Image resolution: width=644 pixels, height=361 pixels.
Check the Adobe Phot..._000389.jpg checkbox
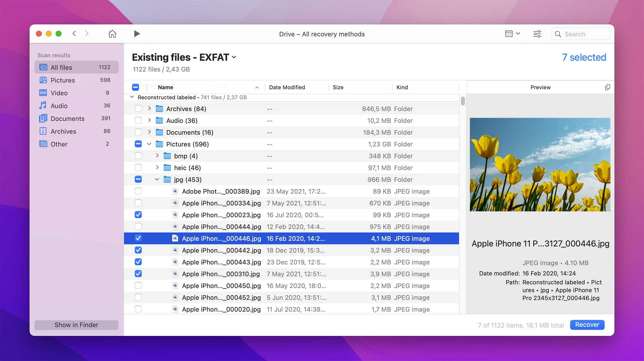point(138,191)
